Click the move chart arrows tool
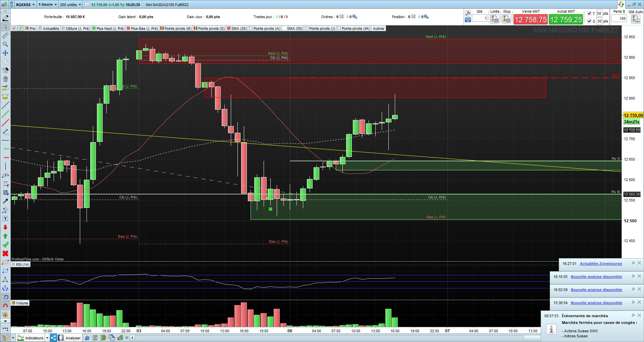The height and width of the screenshot is (342, 644). click(5, 53)
